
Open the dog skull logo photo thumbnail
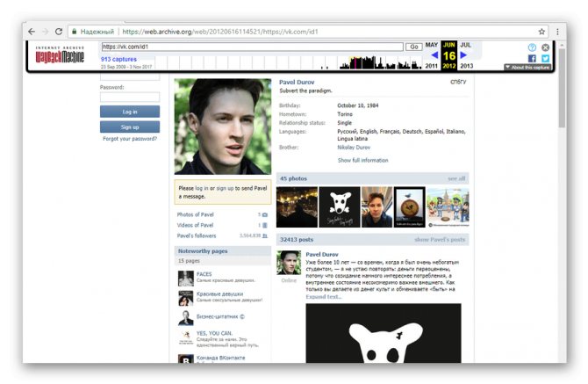(340, 206)
